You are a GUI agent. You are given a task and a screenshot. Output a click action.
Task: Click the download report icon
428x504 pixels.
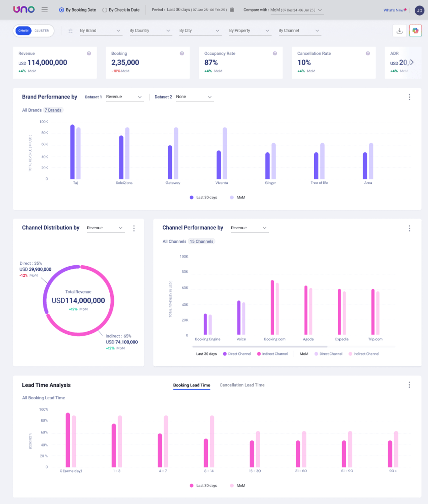coord(399,31)
